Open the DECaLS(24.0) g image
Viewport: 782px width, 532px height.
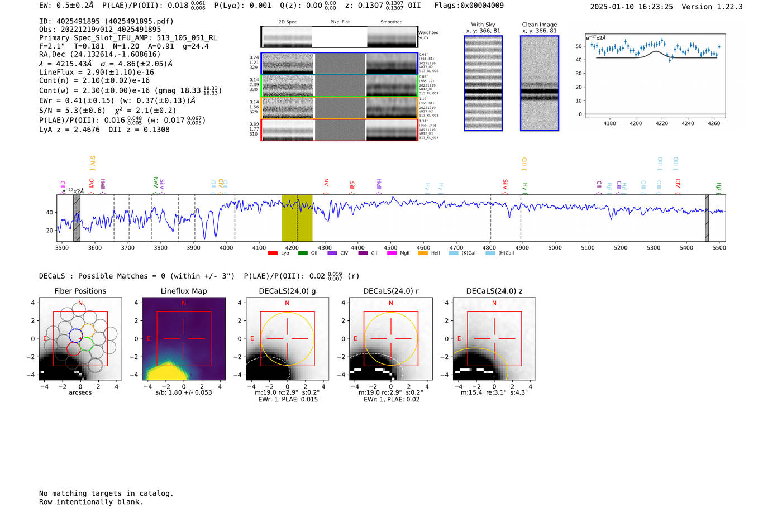tap(287, 339)
